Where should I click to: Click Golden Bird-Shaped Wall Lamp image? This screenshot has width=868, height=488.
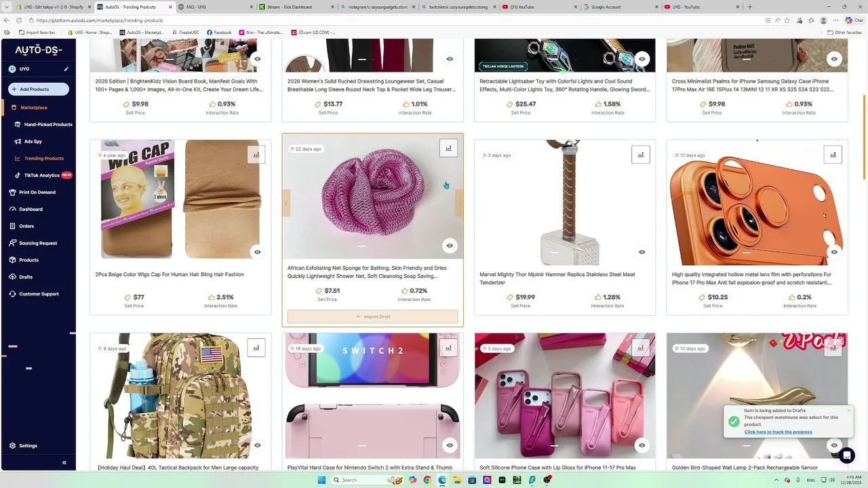757,396
